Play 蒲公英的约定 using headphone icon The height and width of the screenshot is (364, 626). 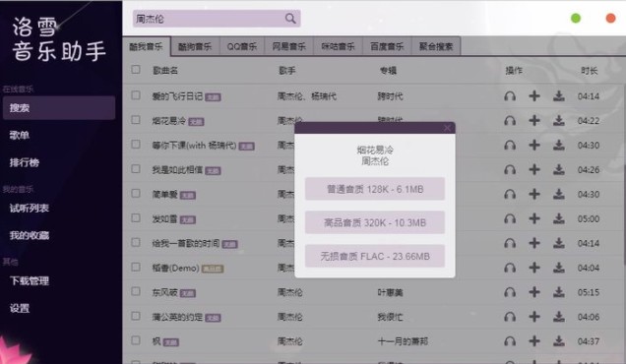click(x=510, y=317)
